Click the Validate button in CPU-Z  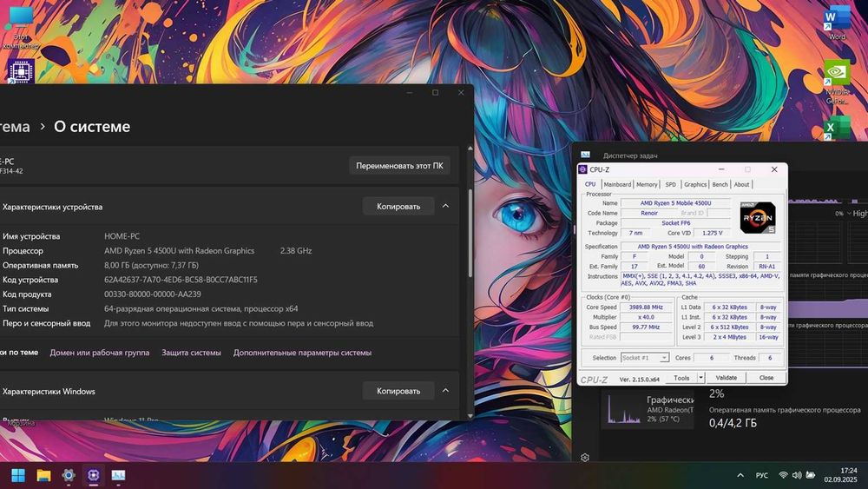[x=727, y=378]
